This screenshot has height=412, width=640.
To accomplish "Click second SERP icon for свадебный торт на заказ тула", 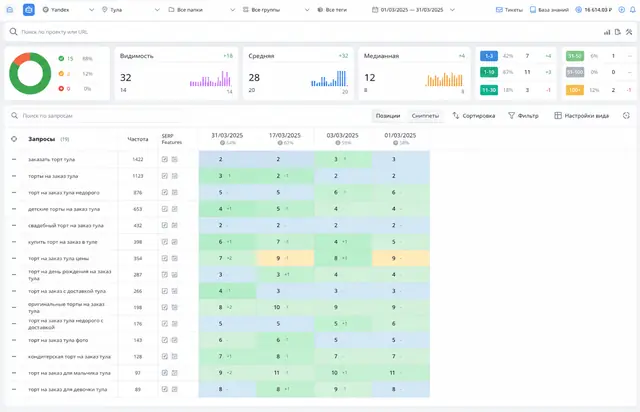I will (175, 225).
